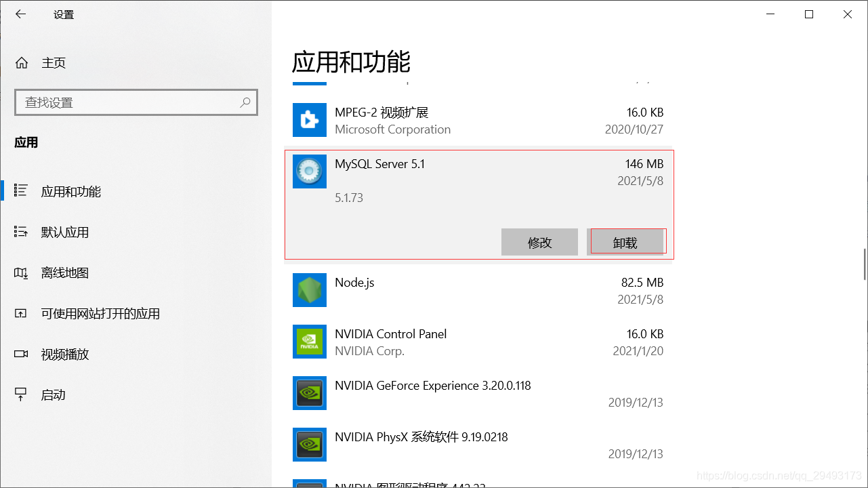Click the 2021/1/20 install date
The height and width of the screenshot is (488, 868).
[638, 351]
